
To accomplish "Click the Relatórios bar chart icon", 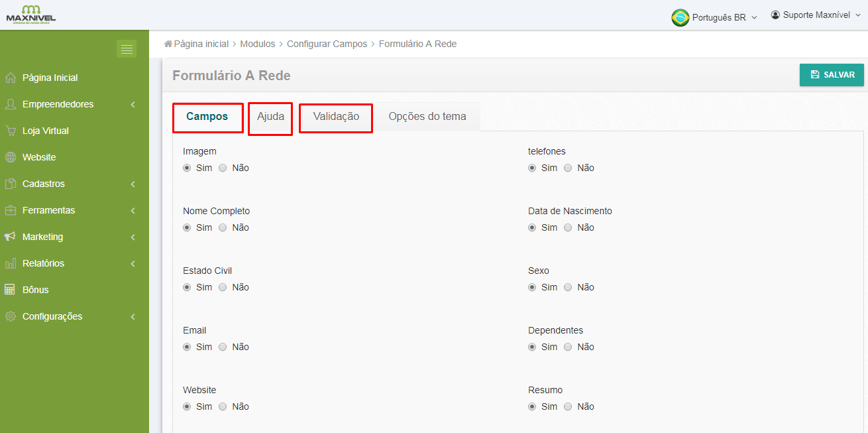I will (x=11, y=263).
